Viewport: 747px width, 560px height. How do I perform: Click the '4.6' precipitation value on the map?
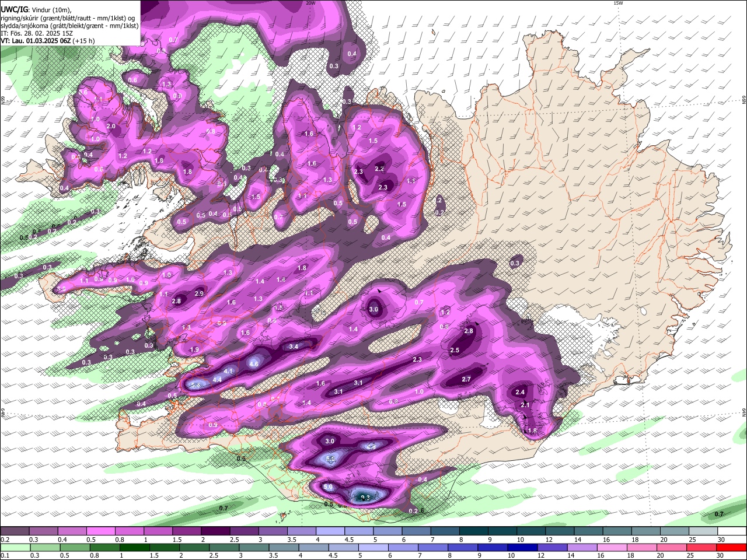click(x=254, y=364)
